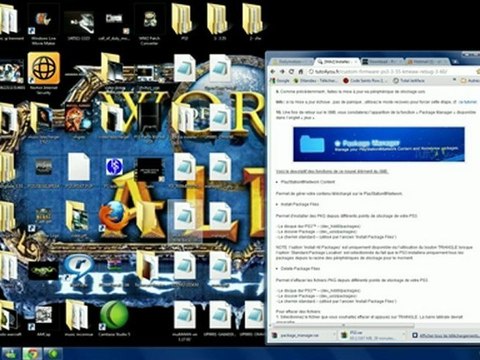Open the Code Saints Row 2 bookmark

[x=365, y=81]
